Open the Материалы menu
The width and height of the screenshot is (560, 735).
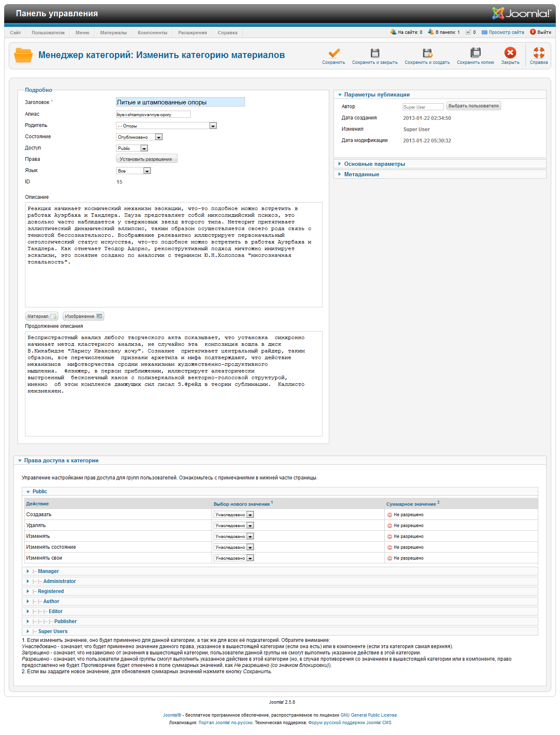[114, 33]
